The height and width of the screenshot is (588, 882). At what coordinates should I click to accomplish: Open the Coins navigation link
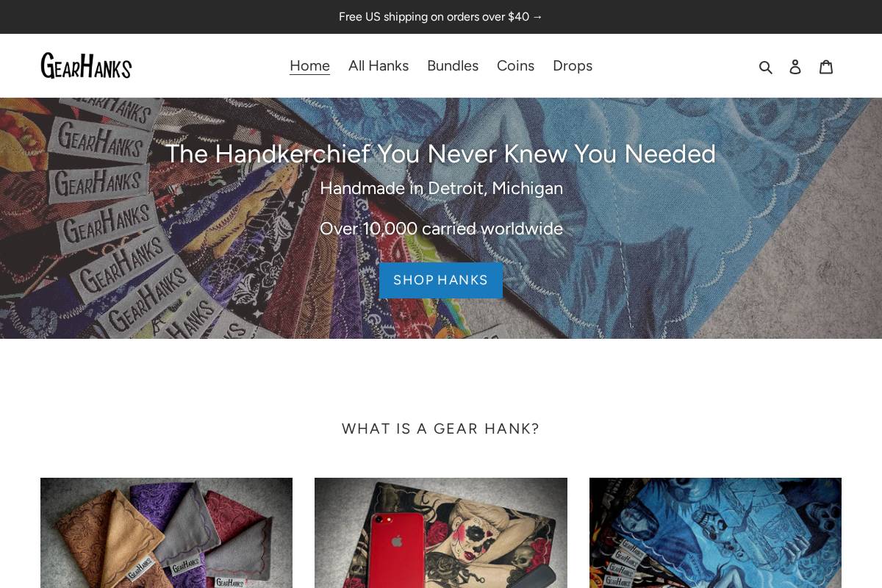[x=515, y=65]
